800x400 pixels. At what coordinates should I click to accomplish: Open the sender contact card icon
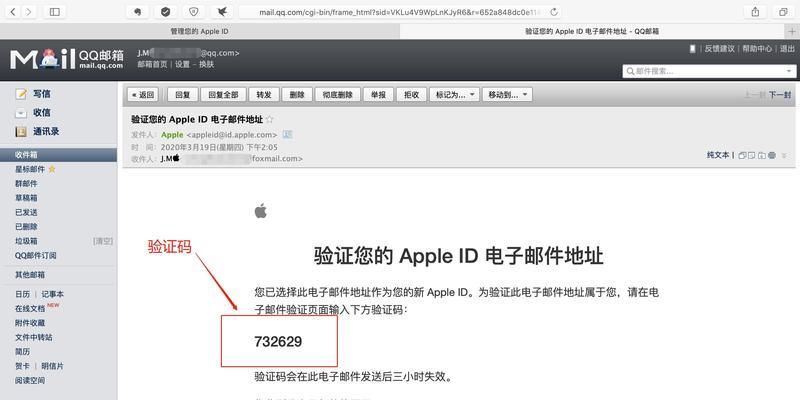pos(287,135)
